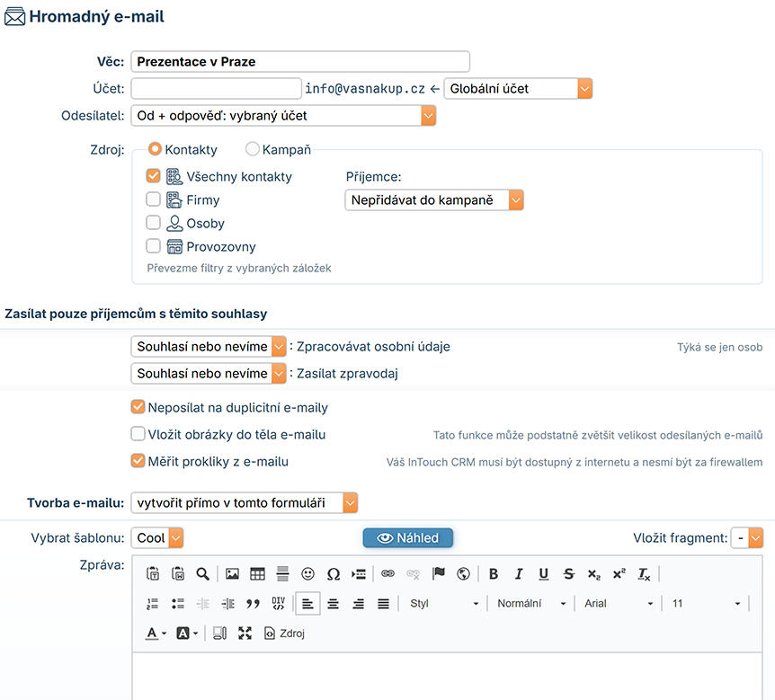775x700 pixels.
Task: Enable Vložit obrázky do těla e-mailu
Action: click(138, 434)
